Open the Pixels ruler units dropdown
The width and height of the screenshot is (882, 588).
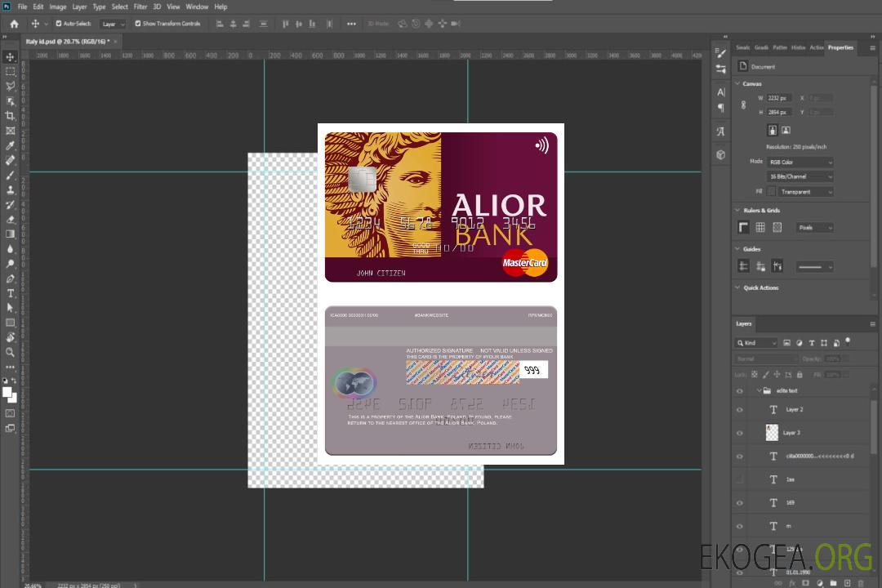click(815, 228)
